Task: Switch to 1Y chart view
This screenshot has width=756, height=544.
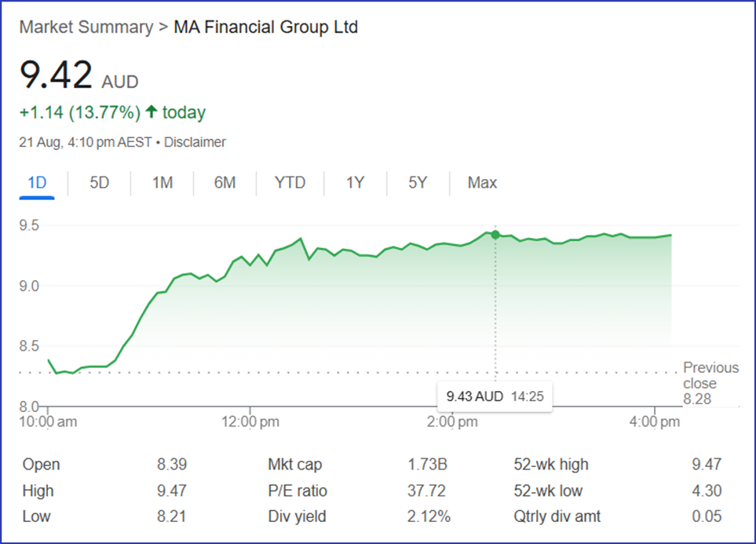Action: point(355,183)
